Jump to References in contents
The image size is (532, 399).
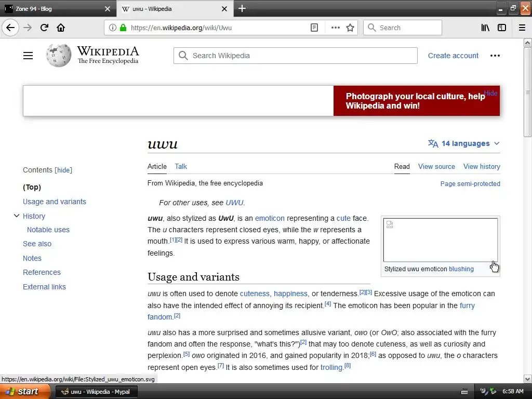click(42, 272)
